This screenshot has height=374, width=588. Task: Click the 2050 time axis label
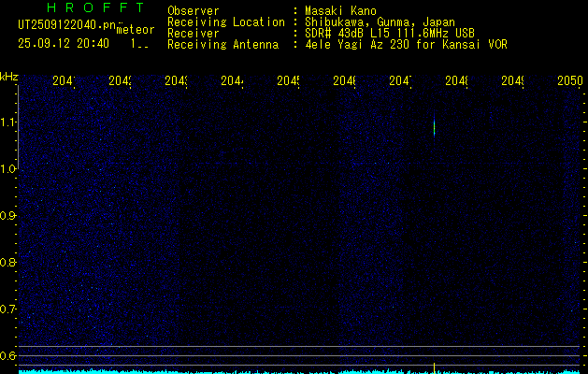570,80
